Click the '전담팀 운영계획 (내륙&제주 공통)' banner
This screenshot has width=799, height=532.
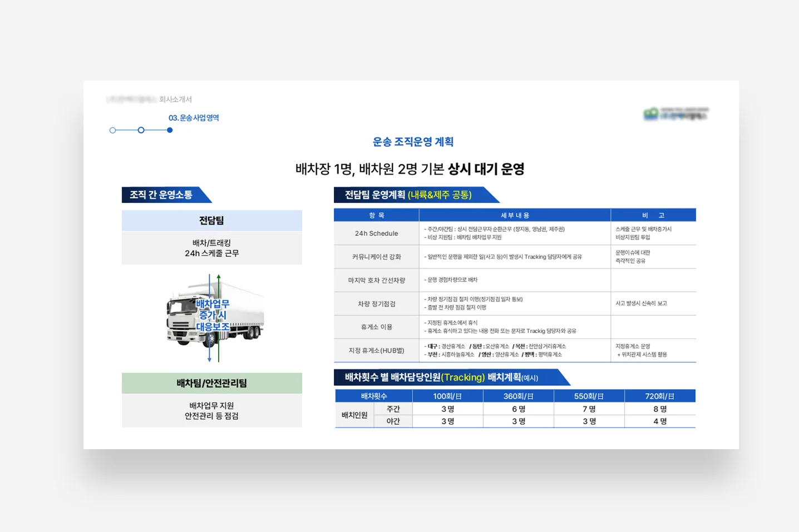click(416, 195)
